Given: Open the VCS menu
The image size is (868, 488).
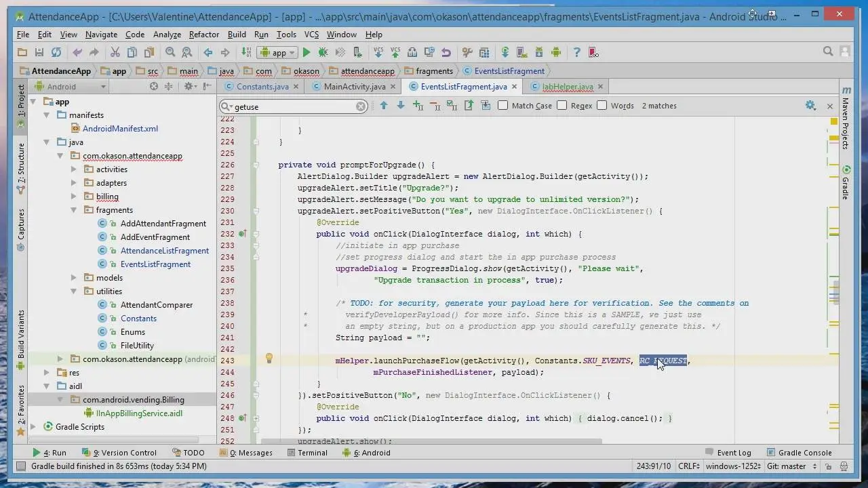Looking at the screenshot, I should pyautogui.click(x=311, y=34).
